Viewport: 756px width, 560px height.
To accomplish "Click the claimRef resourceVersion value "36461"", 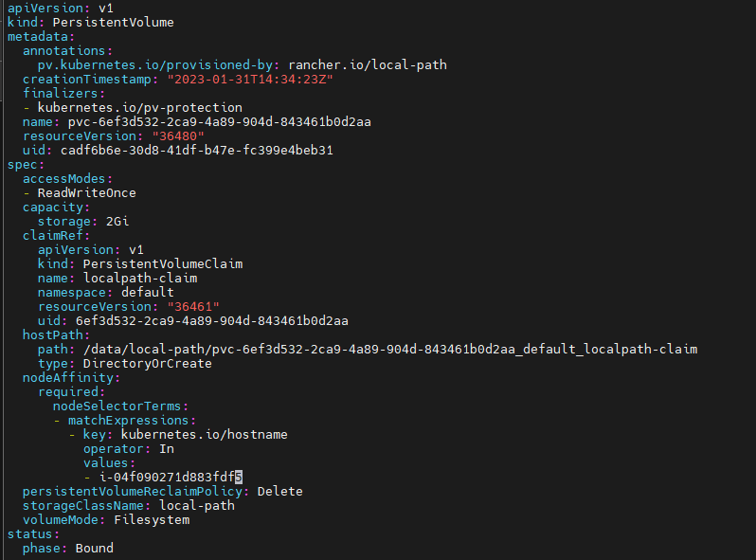I will coord(192,306).
